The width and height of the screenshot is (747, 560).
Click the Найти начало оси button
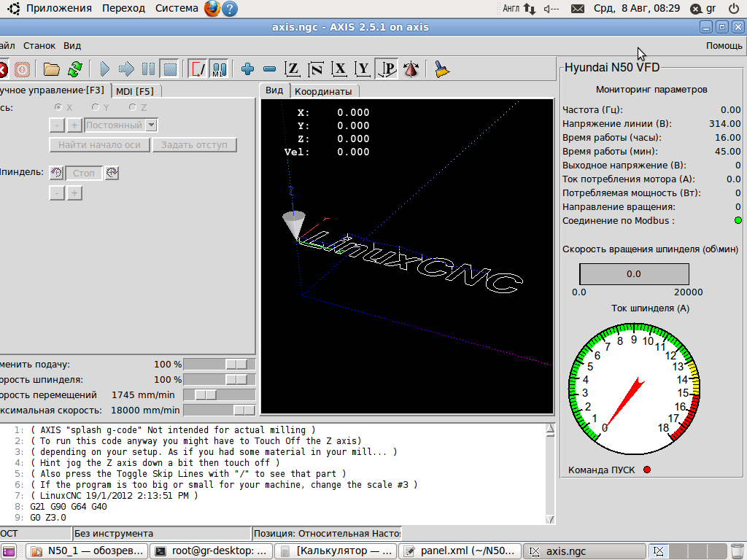(x=99, y=144)
